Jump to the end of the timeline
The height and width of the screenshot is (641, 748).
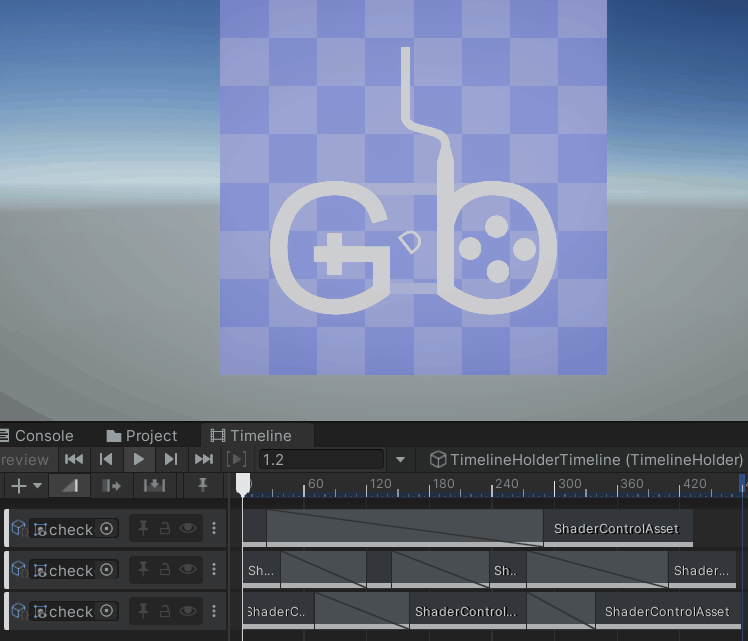(204, 459)
